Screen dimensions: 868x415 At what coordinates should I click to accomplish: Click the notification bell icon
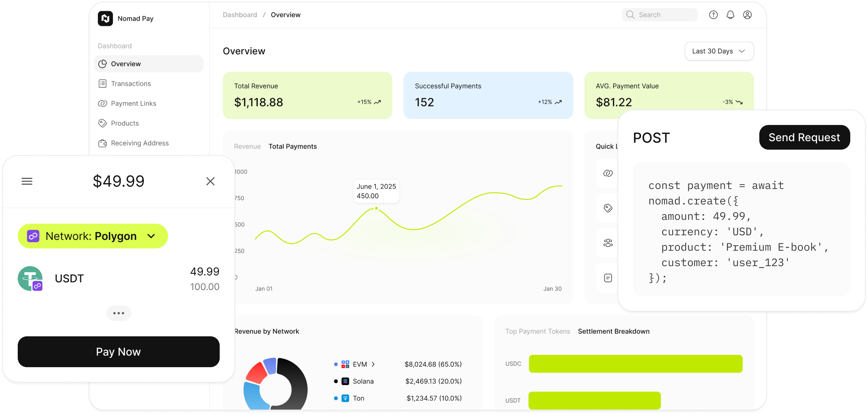click(x=730, y=15)
